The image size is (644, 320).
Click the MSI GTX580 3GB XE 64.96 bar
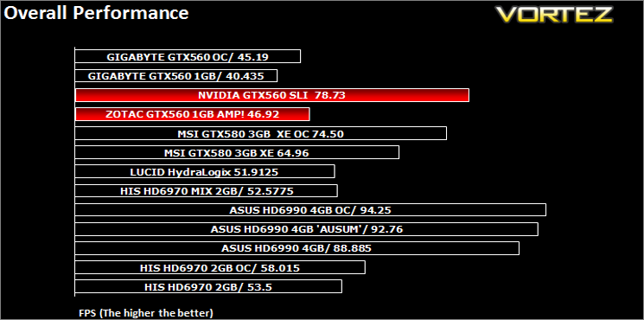click(x=237, y=152)
